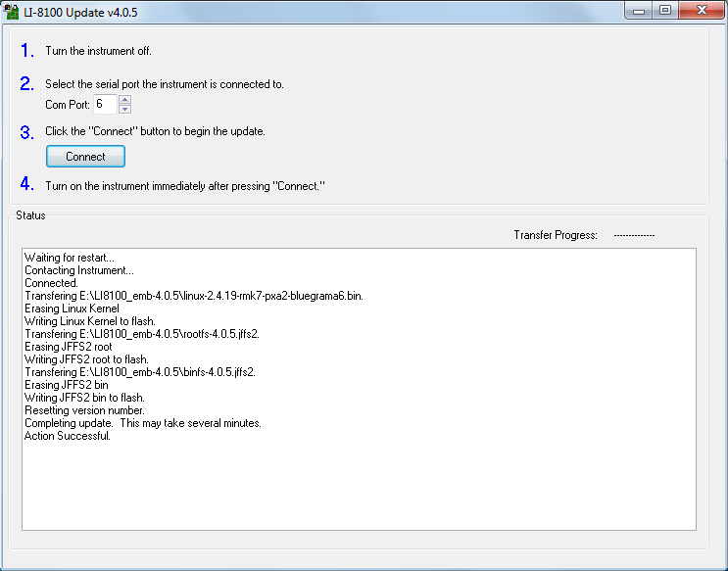
Task: Increase the Com Port number with up arrow
Action: (124, 99)
